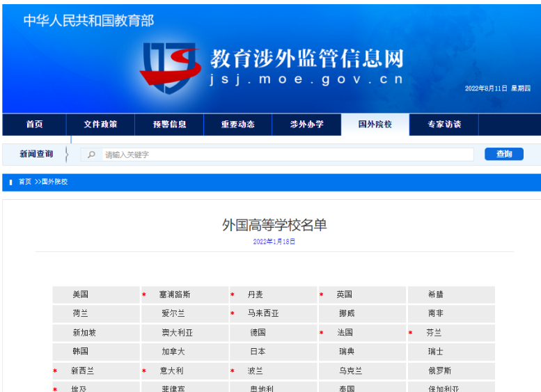Go to the 预警信息 tab
This screenshot has height=392, width=541.
[170, 125]
